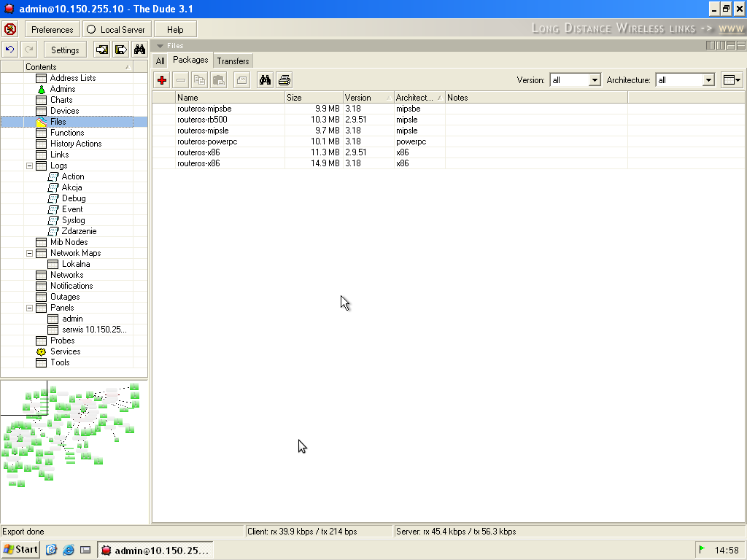Sort by the Architecture column header
Viewport: 747px width, 560px height.
point(419,98)
